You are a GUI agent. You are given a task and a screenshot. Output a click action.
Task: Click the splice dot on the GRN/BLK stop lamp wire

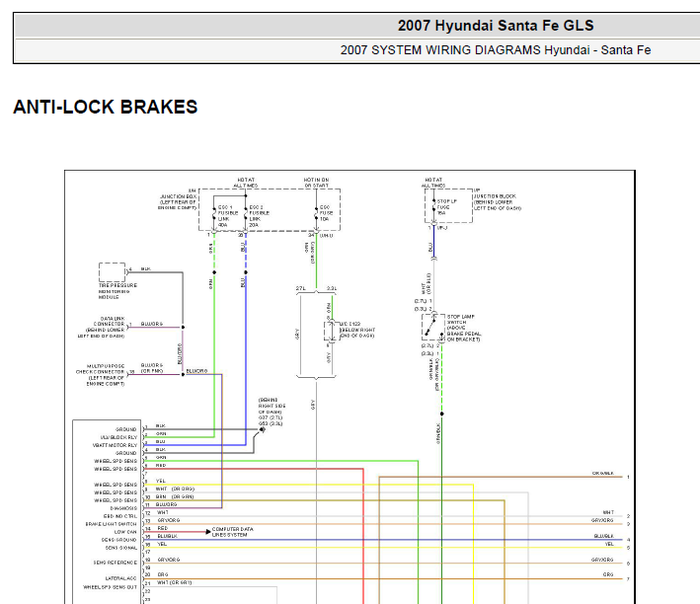click(441, 414)
